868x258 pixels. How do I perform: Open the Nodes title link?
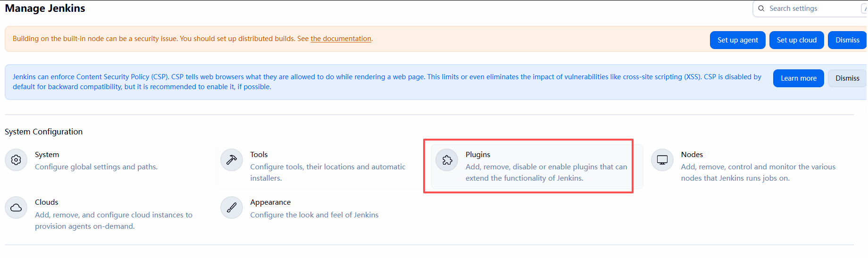click(692, 155)
